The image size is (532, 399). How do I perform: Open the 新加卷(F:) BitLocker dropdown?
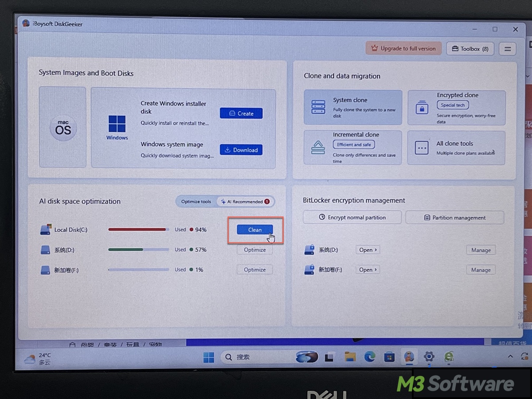click(x=368, y=270)
